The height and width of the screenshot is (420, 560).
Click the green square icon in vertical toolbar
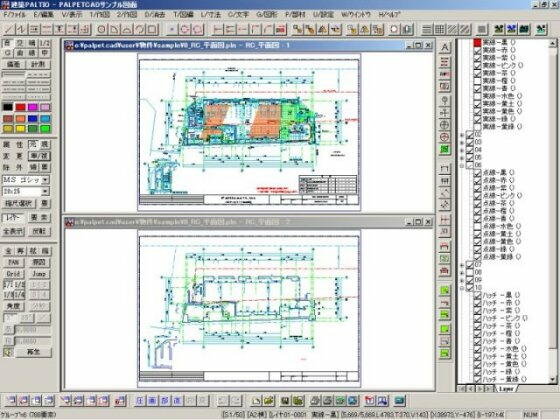point(445,149)
